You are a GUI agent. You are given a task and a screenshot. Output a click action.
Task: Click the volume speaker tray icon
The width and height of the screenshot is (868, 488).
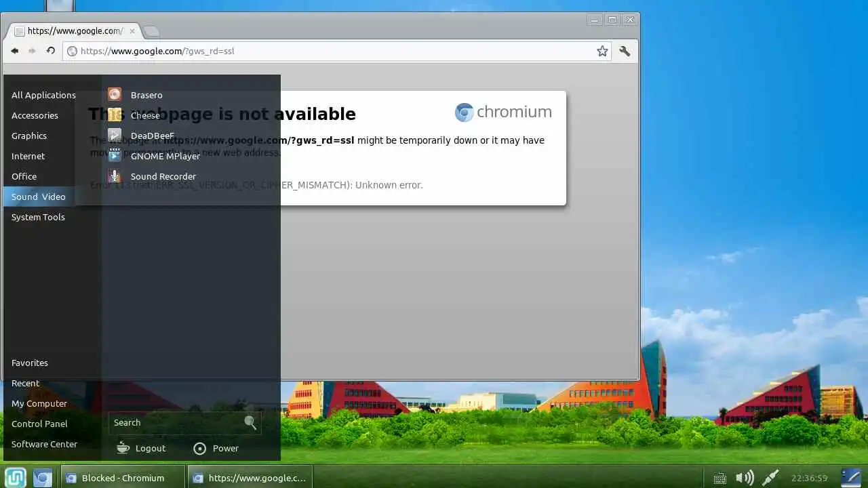click(745, 478)
